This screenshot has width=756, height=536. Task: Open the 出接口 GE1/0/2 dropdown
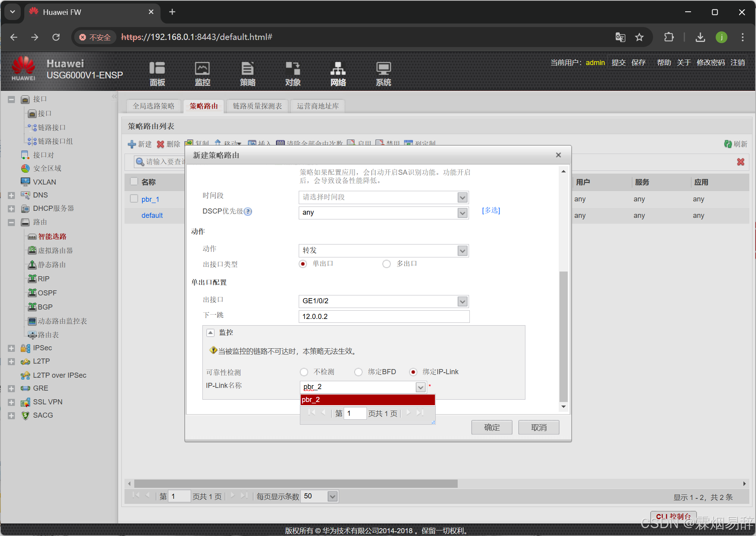click(x=462, y=301)
